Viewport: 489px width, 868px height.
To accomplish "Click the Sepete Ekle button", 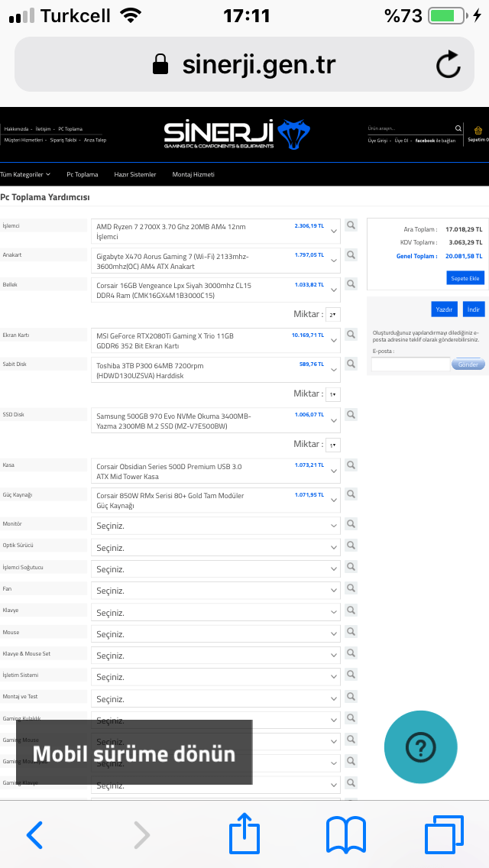I will coord(465,278).
